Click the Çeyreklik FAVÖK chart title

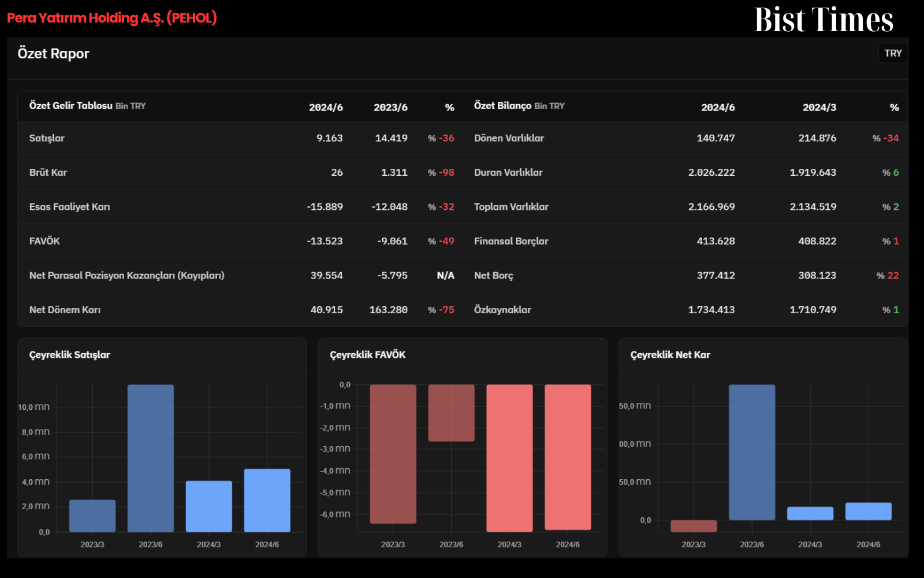(x=367, y=355)
